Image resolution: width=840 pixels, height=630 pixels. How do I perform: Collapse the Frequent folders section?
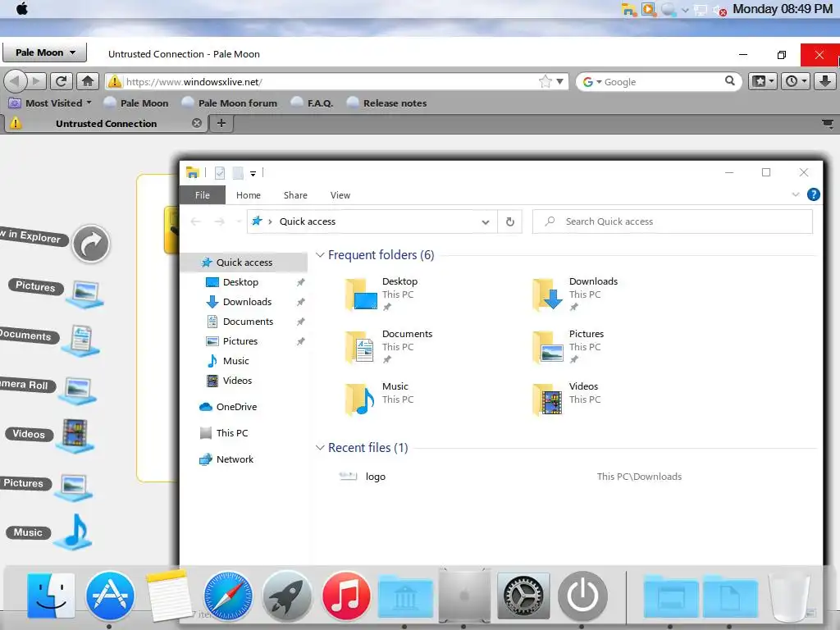coord(320,255)
